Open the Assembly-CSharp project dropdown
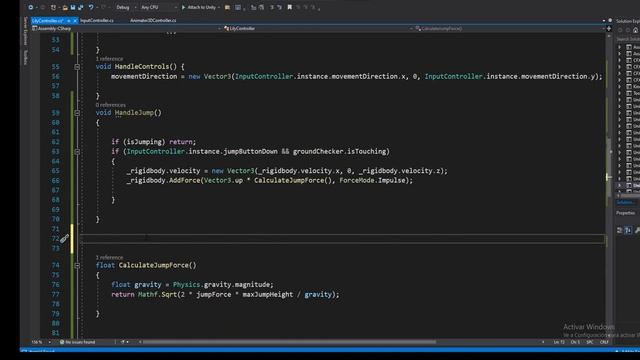 (x=126, y=29)
